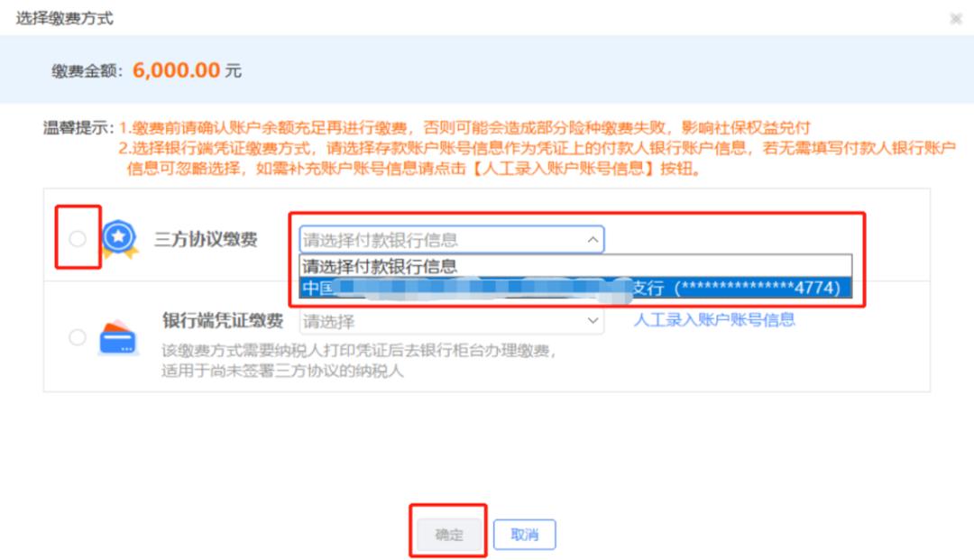
Task: Click the 选择缴费方式 dialog title
Action: click(x=65, y=19)
